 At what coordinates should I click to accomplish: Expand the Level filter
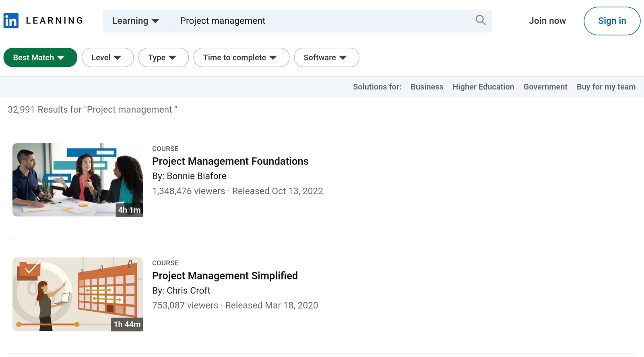click(x=107, y=57)
